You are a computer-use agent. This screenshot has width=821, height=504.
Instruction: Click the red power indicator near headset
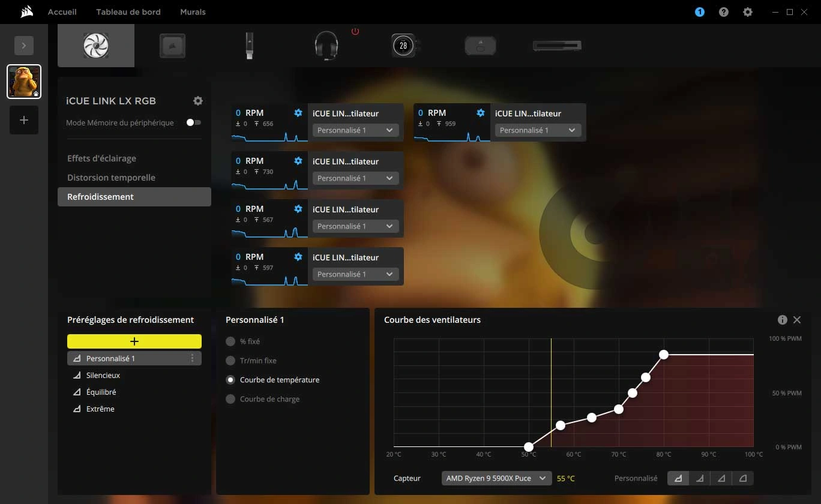(x=355, y=31)
